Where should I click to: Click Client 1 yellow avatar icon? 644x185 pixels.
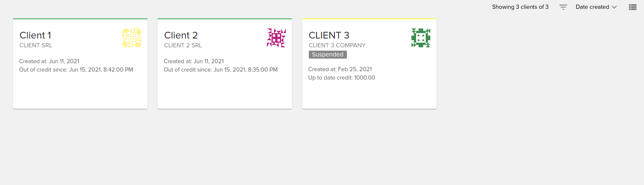(132, 38)
